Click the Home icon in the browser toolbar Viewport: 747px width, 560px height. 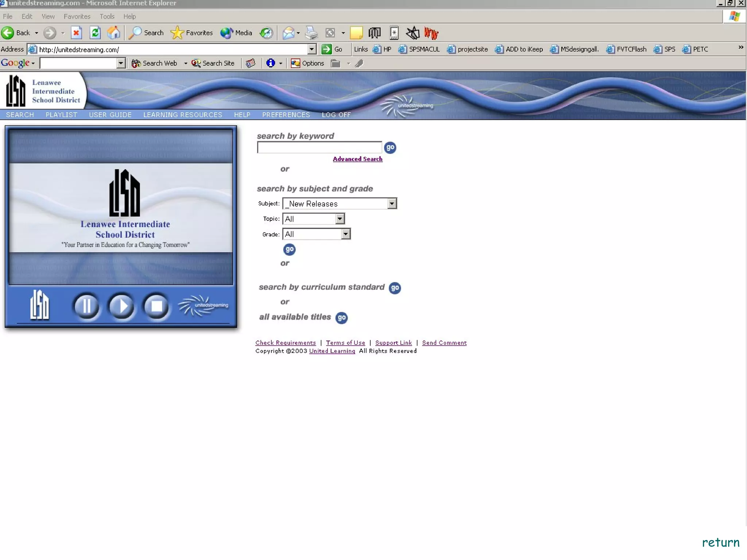pyautogui.click(x=114, y=33)
